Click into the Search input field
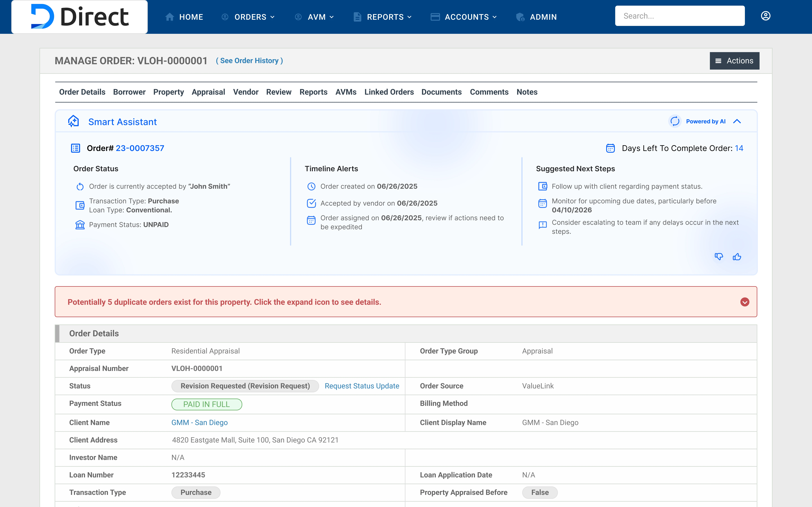The height and width of the screenshot is (507, 812). (679, 16)
